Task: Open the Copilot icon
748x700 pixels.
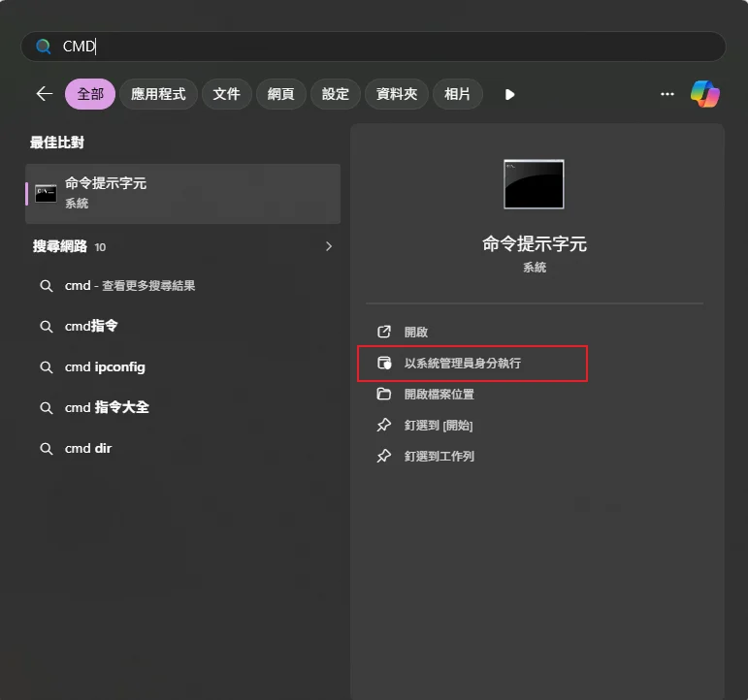Action: pyautogui.click(x=705, y=94)
